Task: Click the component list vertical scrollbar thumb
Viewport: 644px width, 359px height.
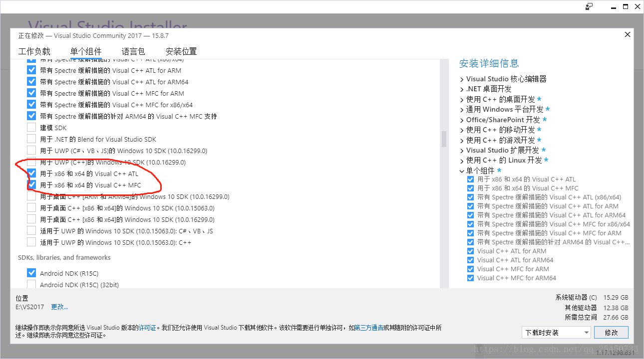Action: click(x=444, y=139)
